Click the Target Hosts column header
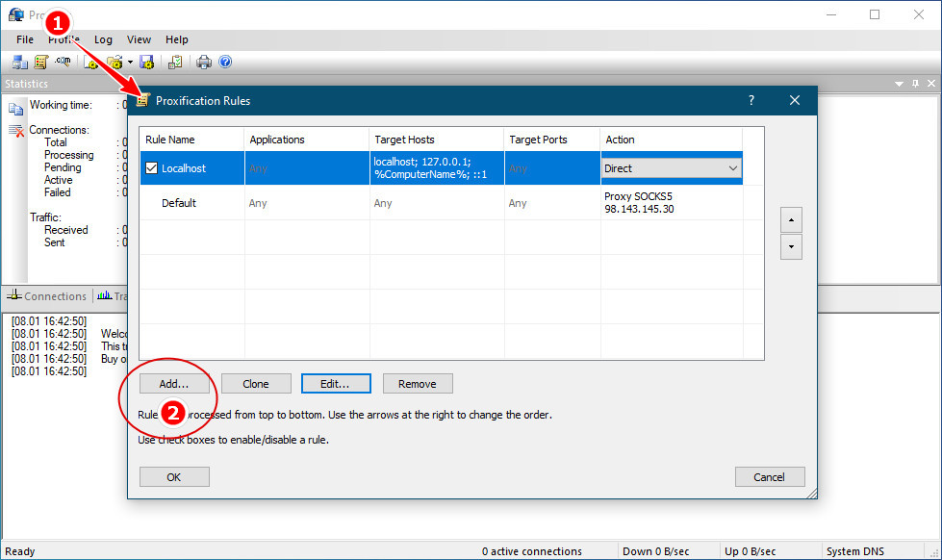 437,140
